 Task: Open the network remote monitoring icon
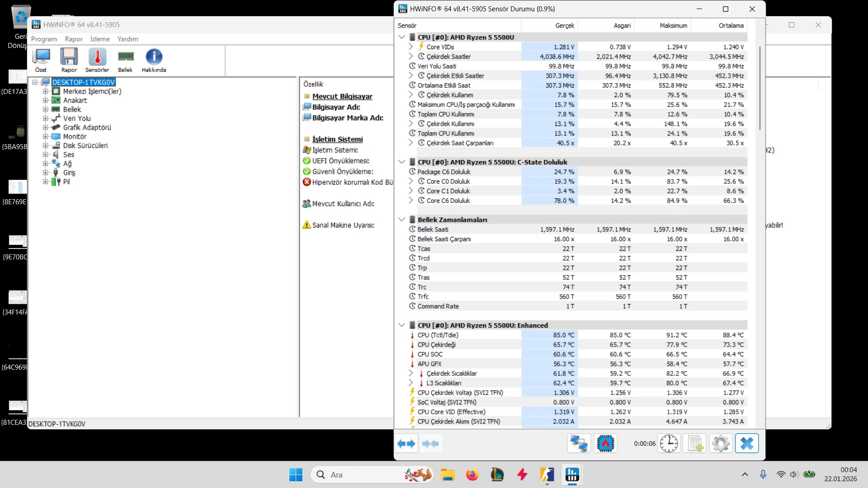[x=579, y=444]
